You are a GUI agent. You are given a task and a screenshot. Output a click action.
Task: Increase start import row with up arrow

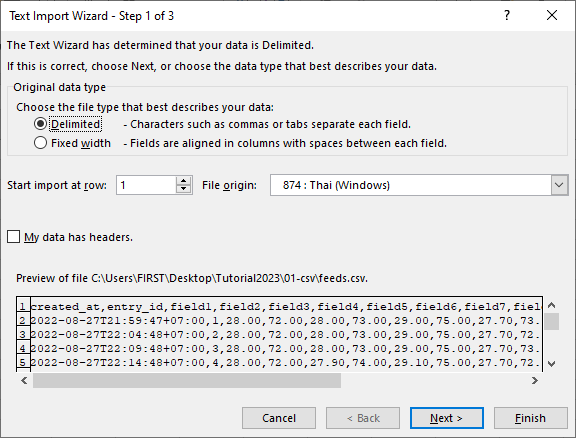pyautogui.click(x=184, y=180)
